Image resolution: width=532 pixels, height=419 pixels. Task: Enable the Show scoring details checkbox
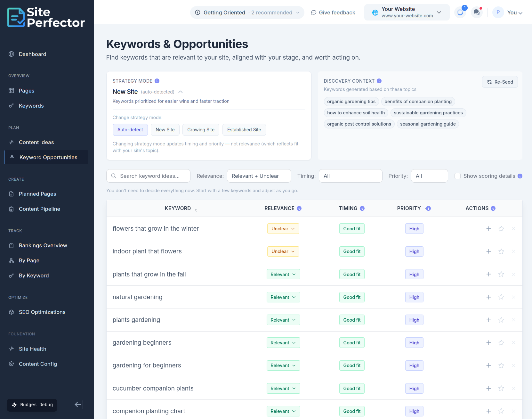click(x=458, y=176)
